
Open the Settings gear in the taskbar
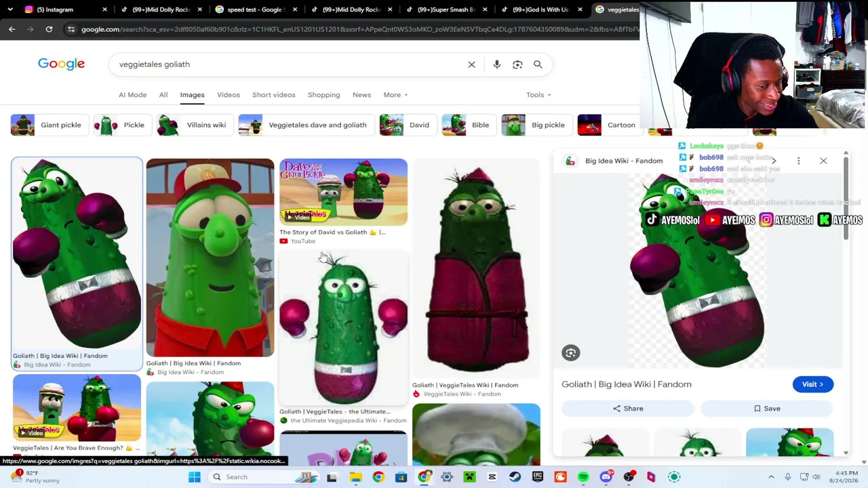point(446,477)
